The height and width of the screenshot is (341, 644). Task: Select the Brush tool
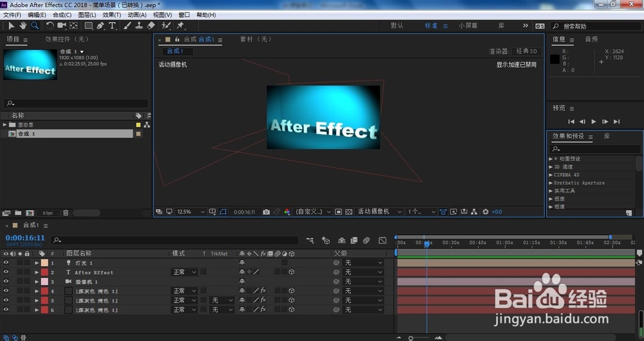(x=128, y=26)
